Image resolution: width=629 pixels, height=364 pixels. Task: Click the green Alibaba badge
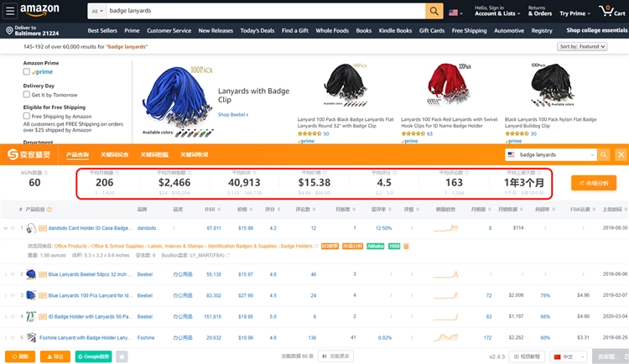376,246
